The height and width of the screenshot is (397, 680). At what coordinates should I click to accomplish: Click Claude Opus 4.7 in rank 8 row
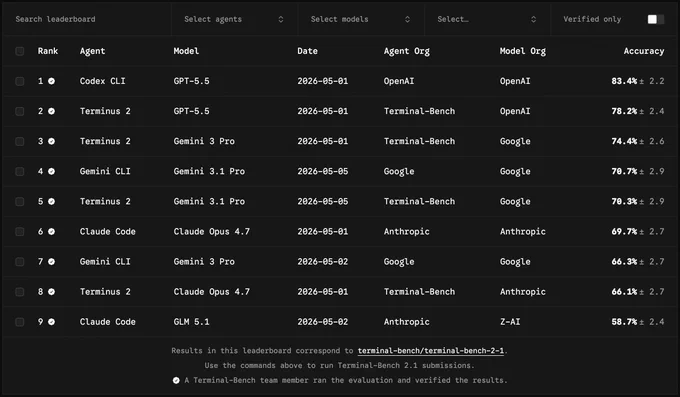212,292
